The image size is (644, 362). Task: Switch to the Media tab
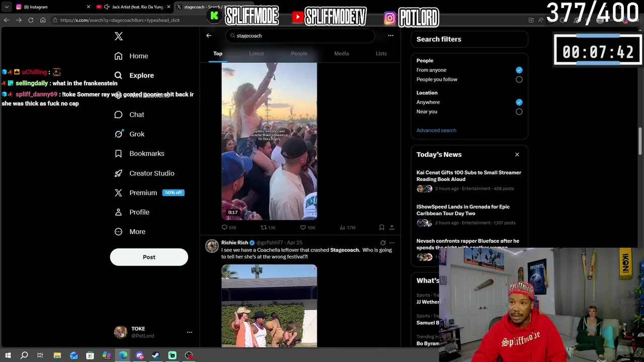(x=342, y=53)
